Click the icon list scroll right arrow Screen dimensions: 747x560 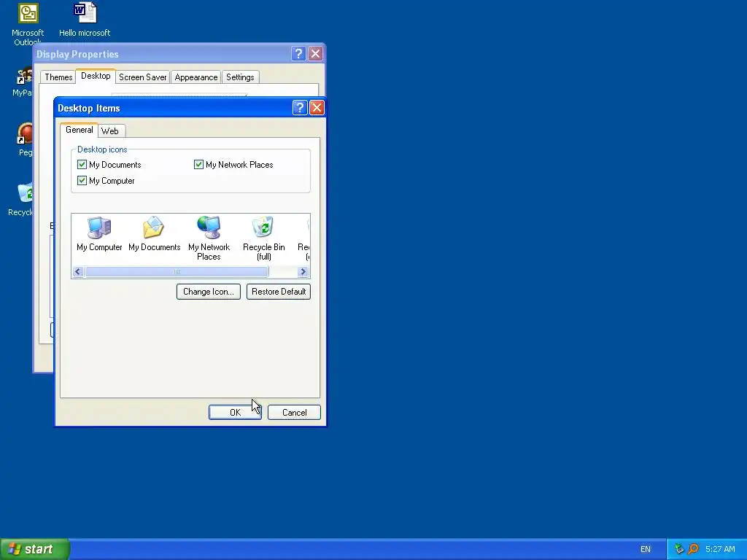303,271
